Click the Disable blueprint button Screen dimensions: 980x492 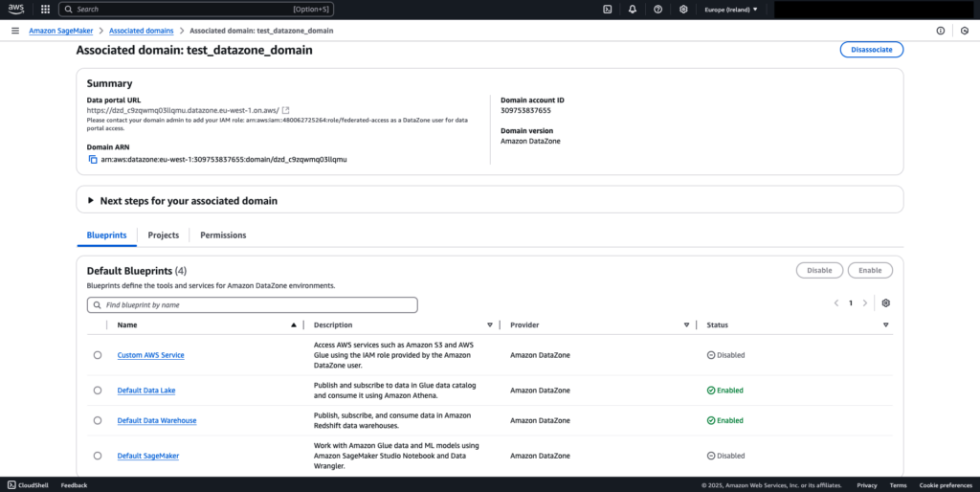click(819, 271)
